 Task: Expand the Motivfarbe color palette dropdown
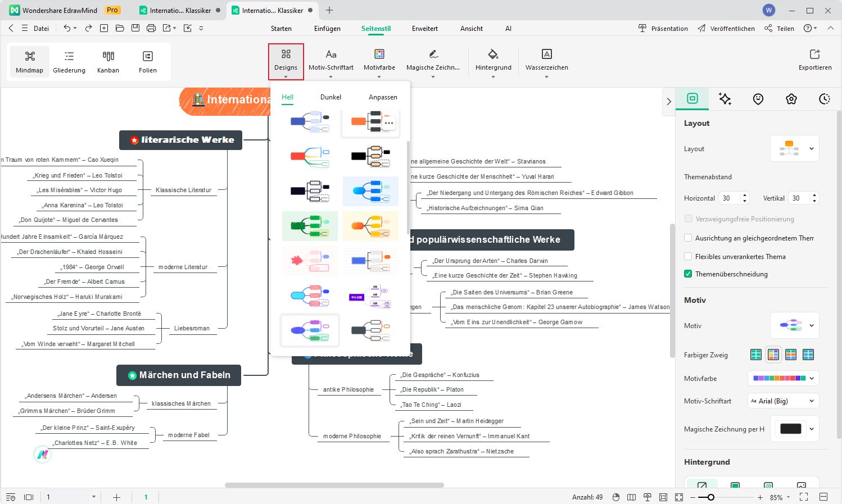point(782,379)
